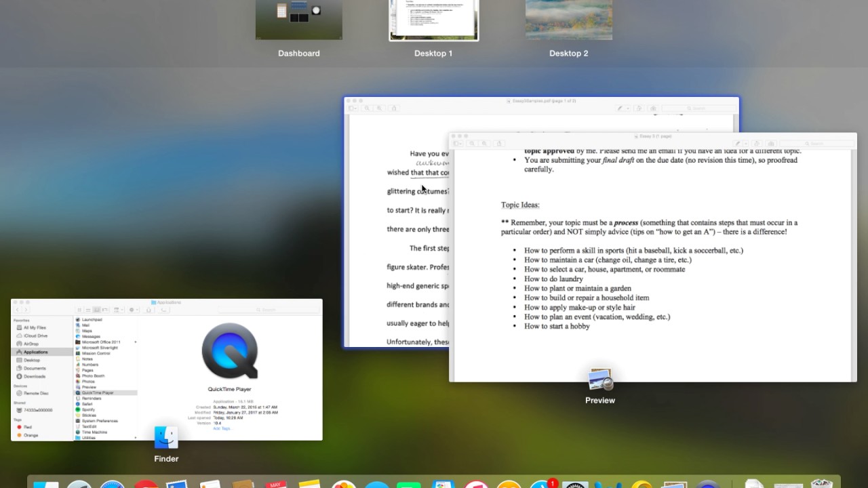
Task: Click the Preview app icon badge
Action: tap(600, 380)
